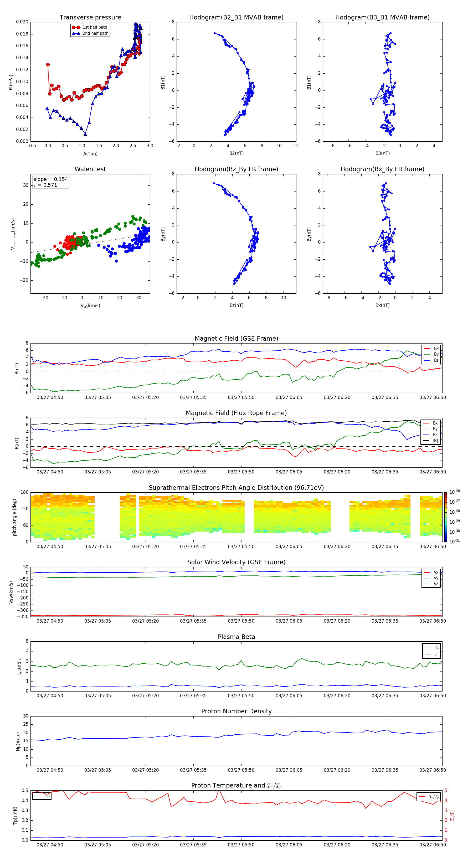Click the "V_A(km/s)" x-axis label
Image resolution: width=473 pixels, height=868 pixels.
[x=90, y=306]
